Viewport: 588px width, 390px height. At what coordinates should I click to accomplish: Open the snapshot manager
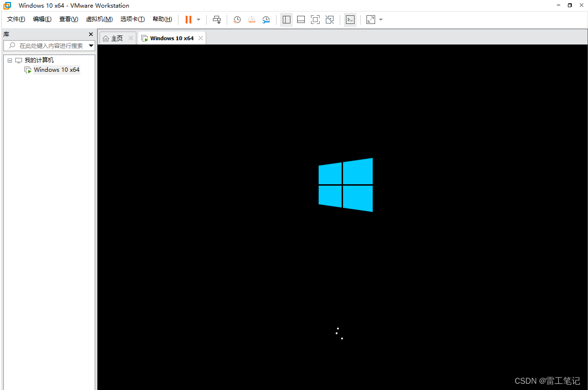tap(266, 20)
